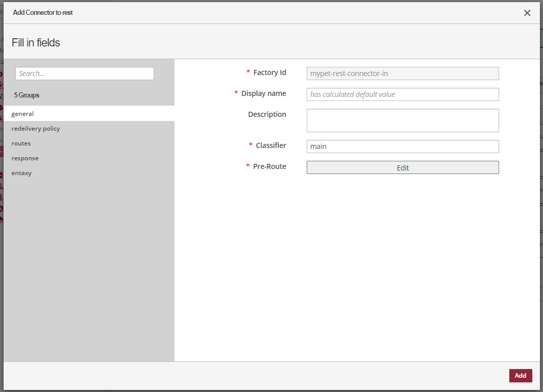The image size is (543, 392).
Task: Select the entaxy group
Action: (x=21, y=173)
